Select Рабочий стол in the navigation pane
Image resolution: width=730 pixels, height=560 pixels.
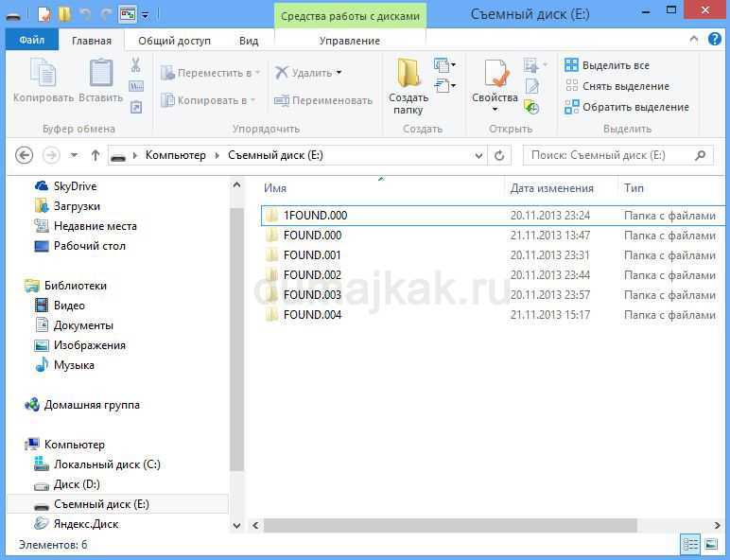coord(80,246)
